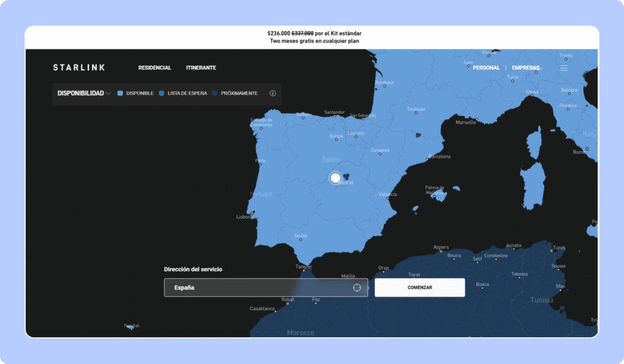Open the hamburger menu icon
The height and width of the screenshot is (364, 624).
pos(564,68)
